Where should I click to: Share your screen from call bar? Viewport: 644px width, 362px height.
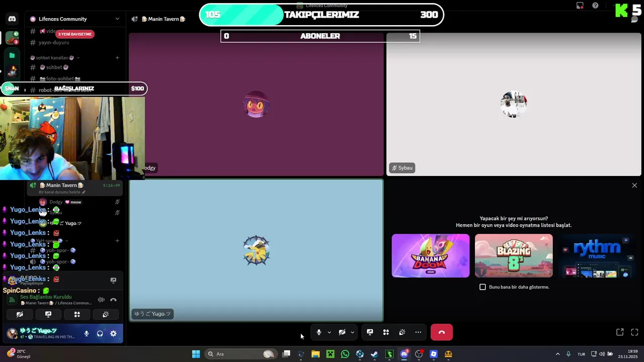click(370, 332)
